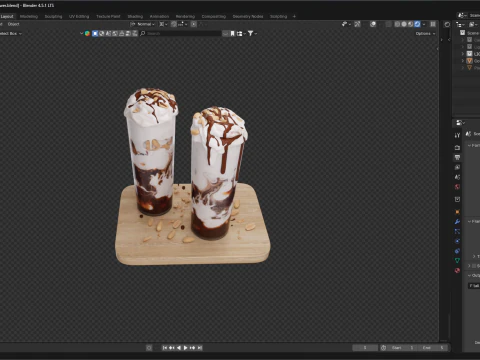The width and height of the screenshot is (480, 360).
Task: Open the Object menu
Action: click(13, 24)
